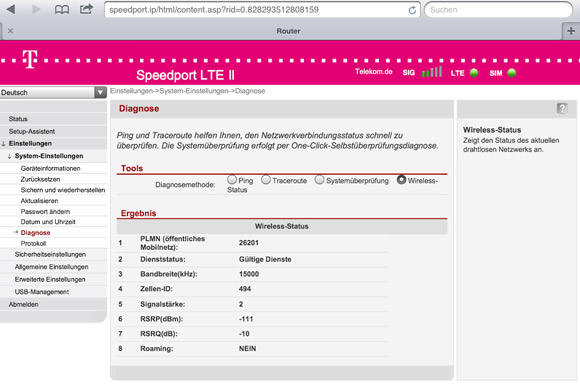
Task: Select the Ping diagnosis method
Action: point(232,180)
